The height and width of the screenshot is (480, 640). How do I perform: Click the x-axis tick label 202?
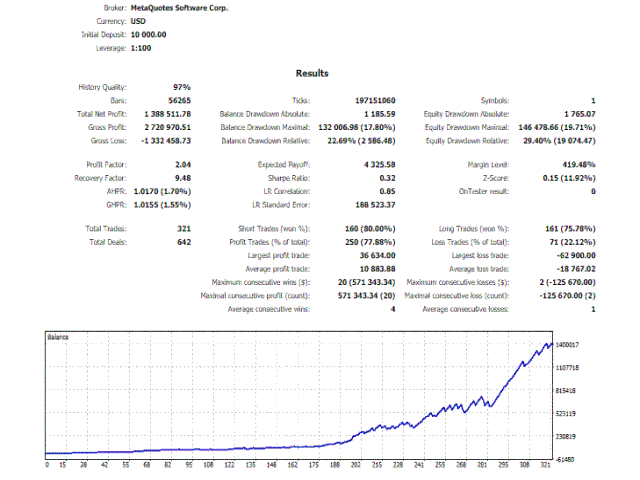[x=356, y=465]
